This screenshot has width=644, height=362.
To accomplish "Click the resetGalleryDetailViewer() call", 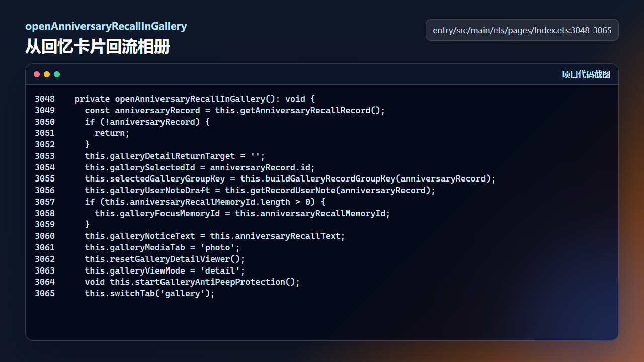I will coord(165,259).
